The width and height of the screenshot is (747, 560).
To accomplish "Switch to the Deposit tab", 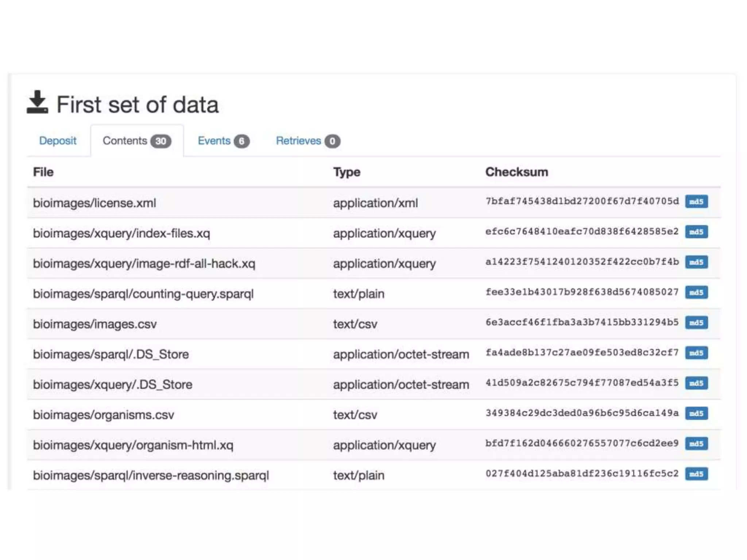I will [x=58, y=141].
